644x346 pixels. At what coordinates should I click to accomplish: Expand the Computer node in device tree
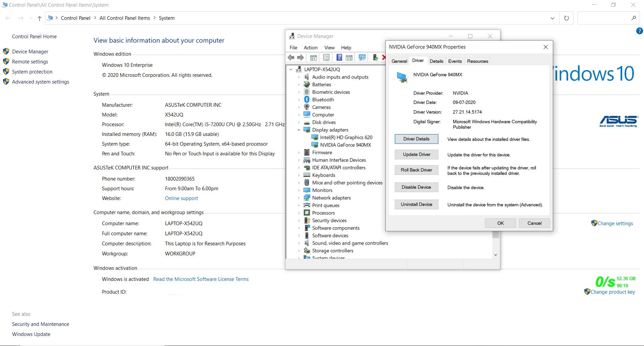pos(299,115)
